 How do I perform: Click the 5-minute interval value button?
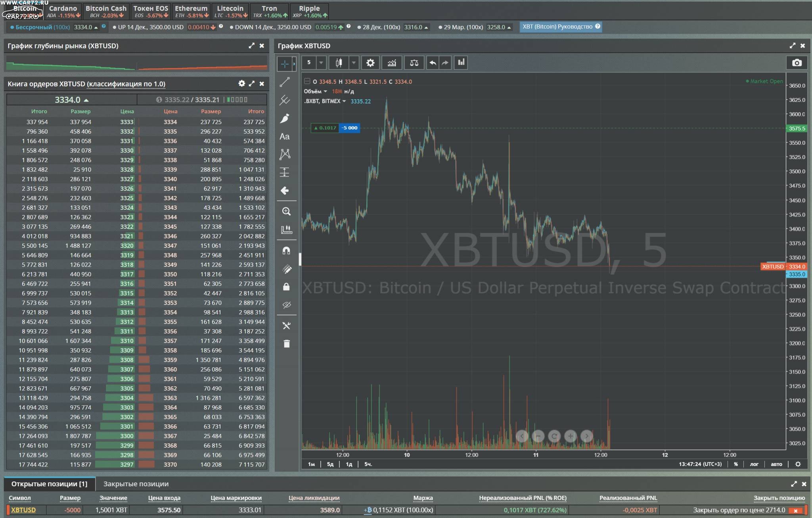[x=309, y=63]
